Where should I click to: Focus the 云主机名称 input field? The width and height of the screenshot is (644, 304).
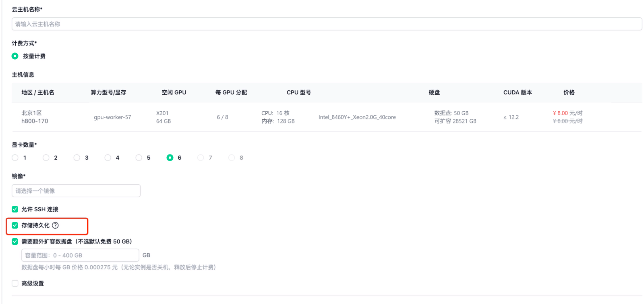[326, 24]
